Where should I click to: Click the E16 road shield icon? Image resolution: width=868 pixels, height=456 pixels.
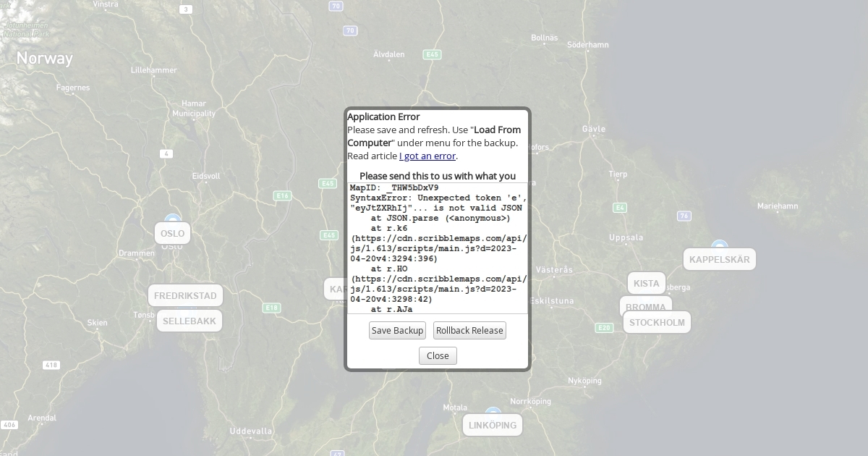click(282, 195)
